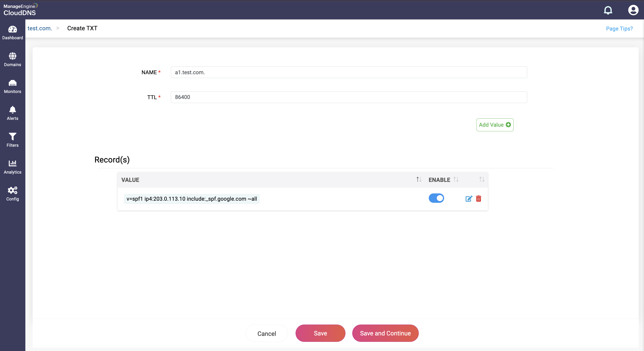Click the sort arrows in last column
Image resolution: width=644 pixels, height=351 pixels.
481,179
